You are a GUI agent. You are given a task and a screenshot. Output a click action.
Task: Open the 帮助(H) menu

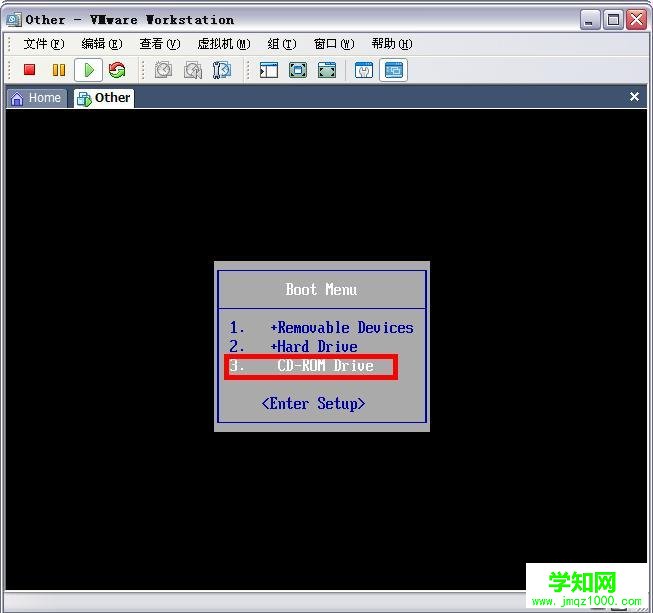click(392, 44)
